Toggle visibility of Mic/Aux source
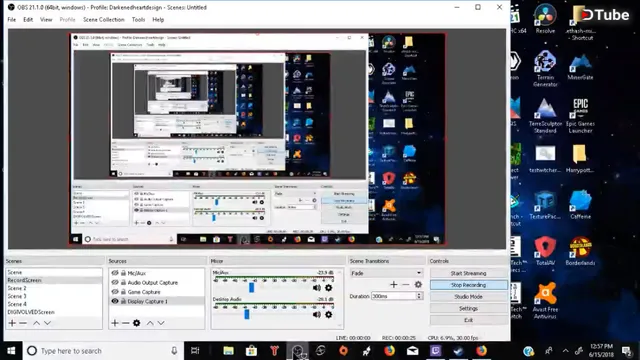The width and height of the screenshot is (640, 360). pos(115,273)
